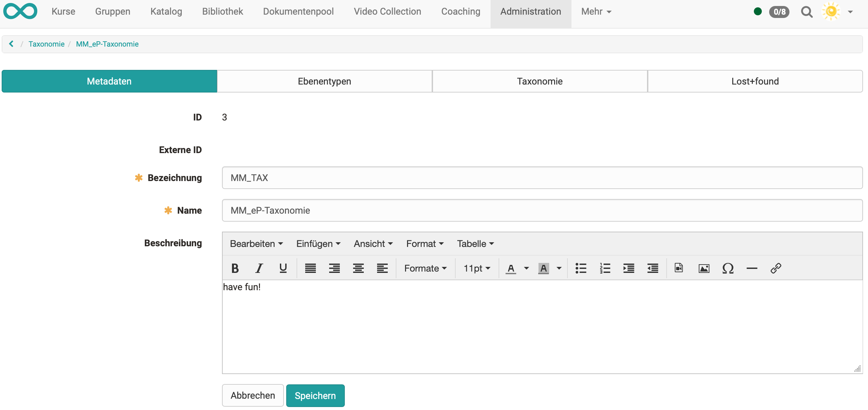Expand the Formate style dropdown
Screen dimensions: 868x410
click(425, 268)
